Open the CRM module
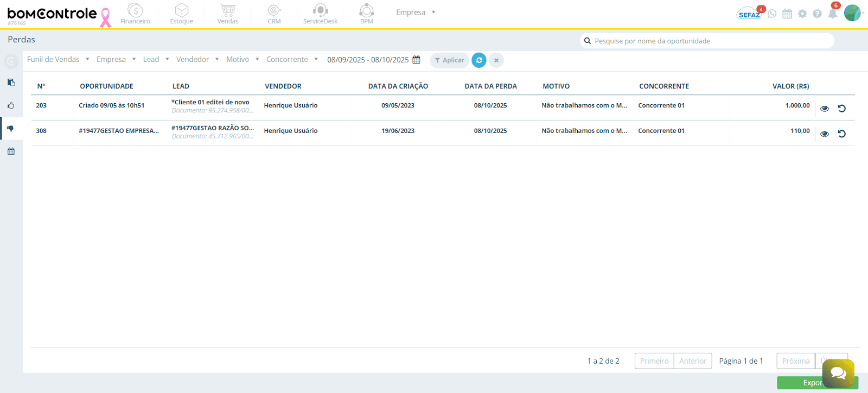Image resolution: width=868 pixels, height=393 pixels. pyautogui.click(x=274, y=14)
